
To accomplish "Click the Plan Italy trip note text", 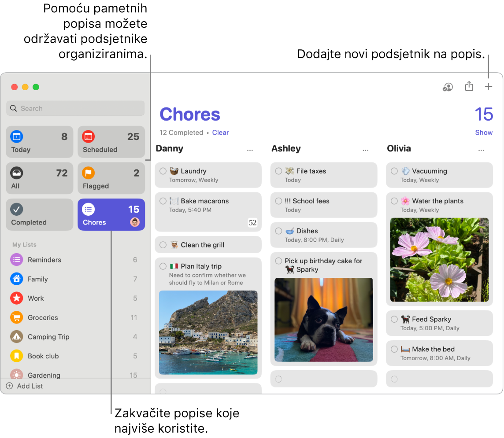I will 208,279.
